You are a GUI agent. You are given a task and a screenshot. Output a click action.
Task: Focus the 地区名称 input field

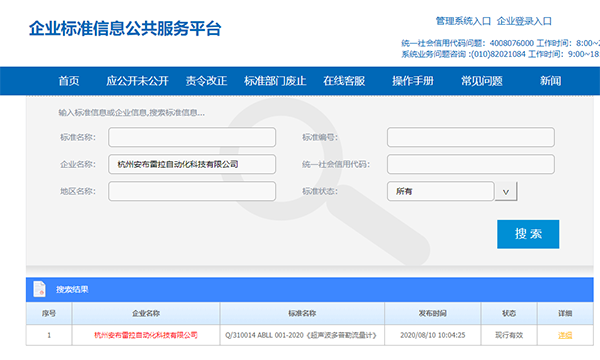[x=192, y=191]
